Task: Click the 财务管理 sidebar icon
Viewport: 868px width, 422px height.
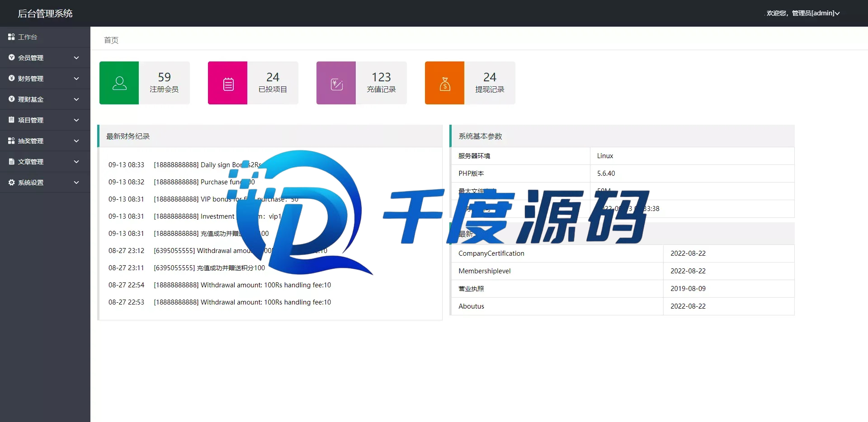Action: pos(11,78)
